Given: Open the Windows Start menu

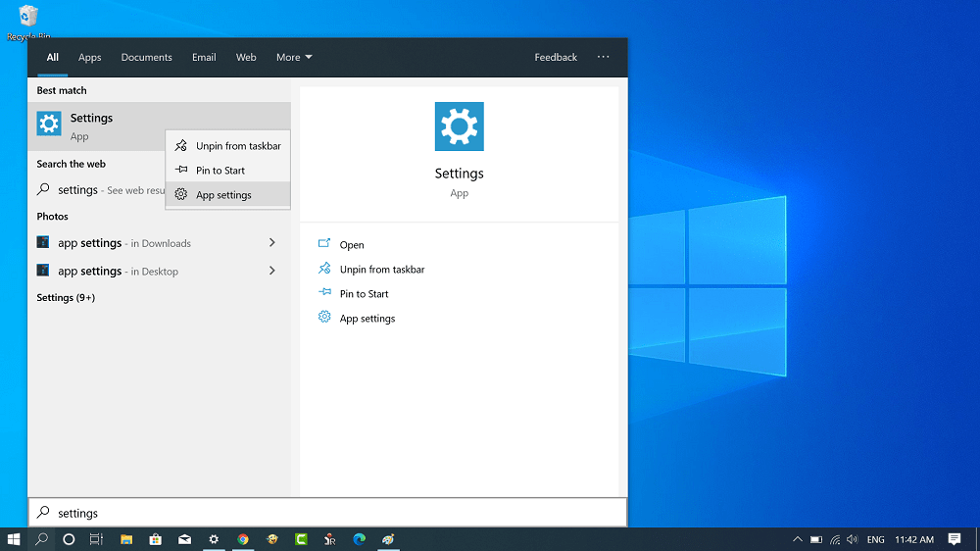Looking at the screenshot, I should 14,539.
